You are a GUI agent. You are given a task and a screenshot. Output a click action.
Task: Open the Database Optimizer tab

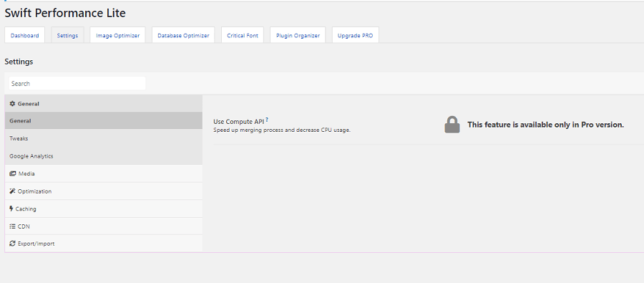click(183, 35)
